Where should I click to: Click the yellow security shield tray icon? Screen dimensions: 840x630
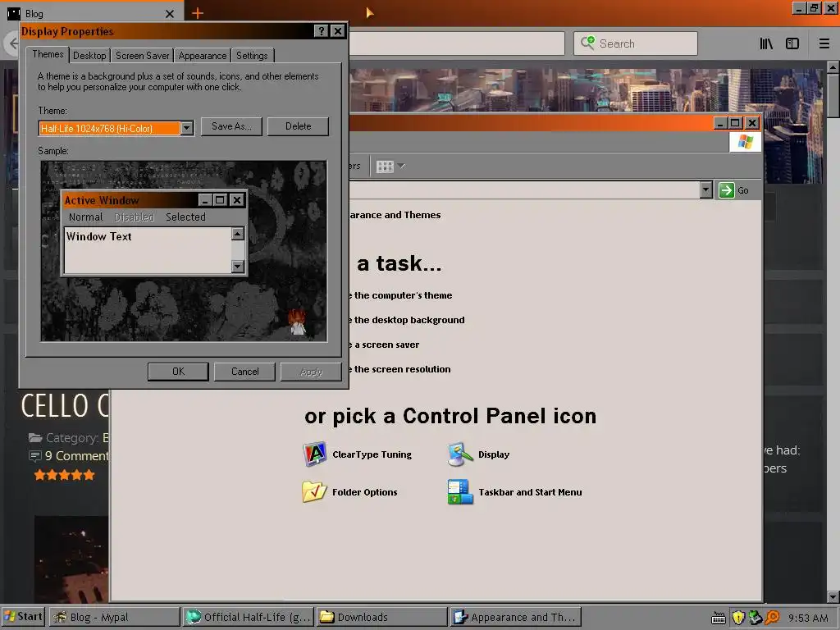point(738,618)
